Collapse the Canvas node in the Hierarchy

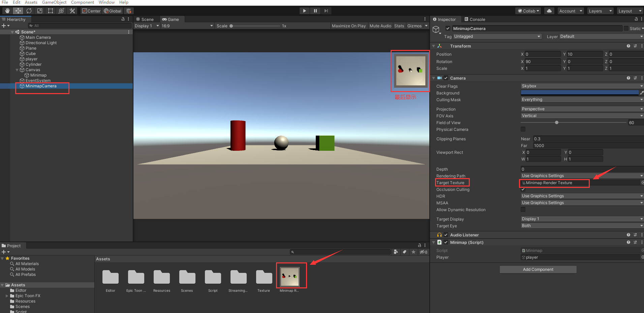pyautogui.click(x=17, y=70)
